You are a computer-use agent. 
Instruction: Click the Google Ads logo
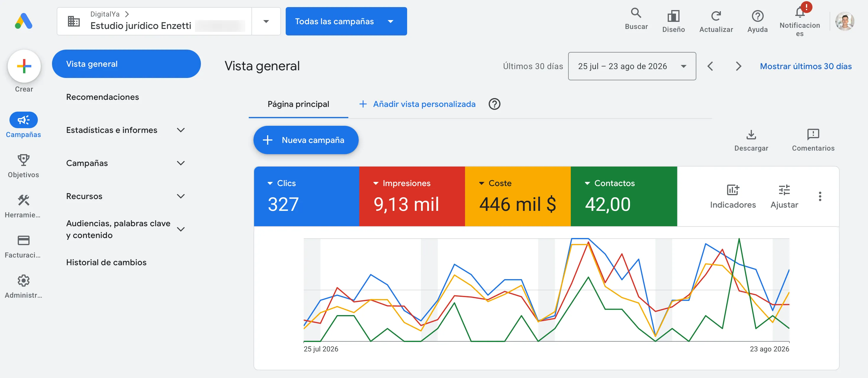point(24,21)
